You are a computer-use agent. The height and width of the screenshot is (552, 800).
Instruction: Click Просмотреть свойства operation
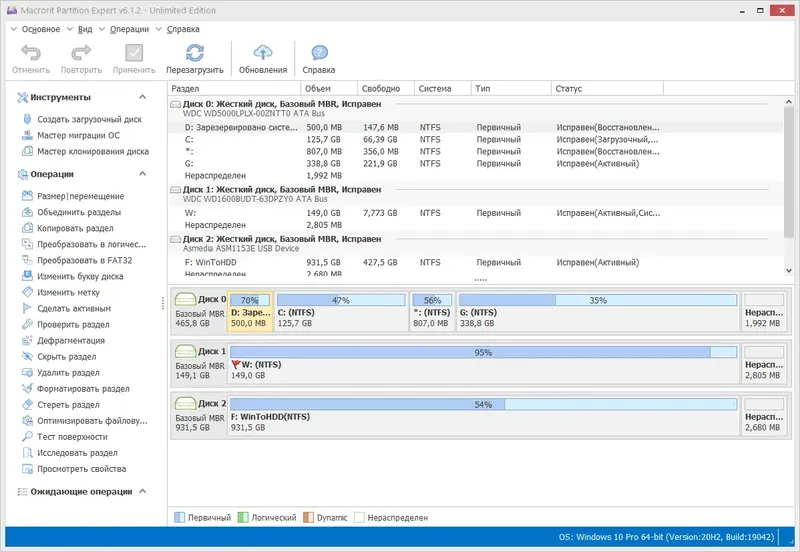[x=81, y=469]
